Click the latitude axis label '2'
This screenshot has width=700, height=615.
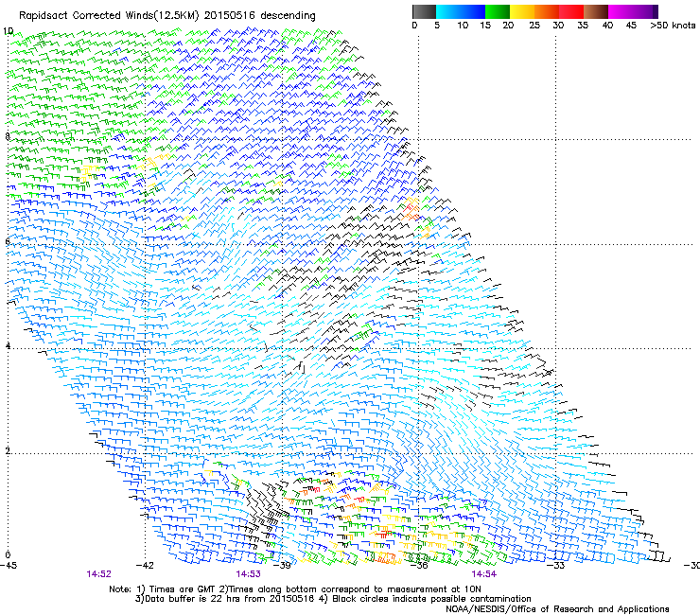click(8, 451)
